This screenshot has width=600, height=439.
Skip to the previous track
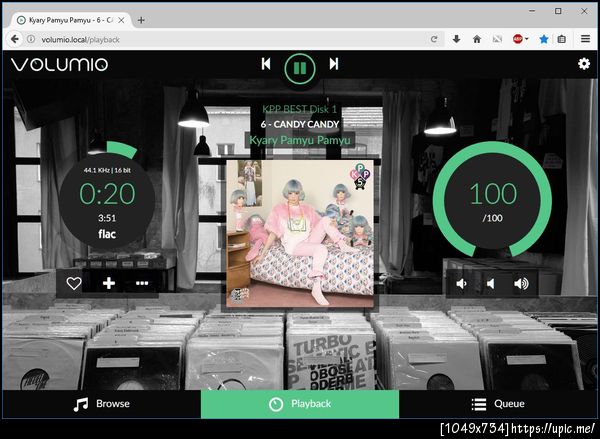266,64
